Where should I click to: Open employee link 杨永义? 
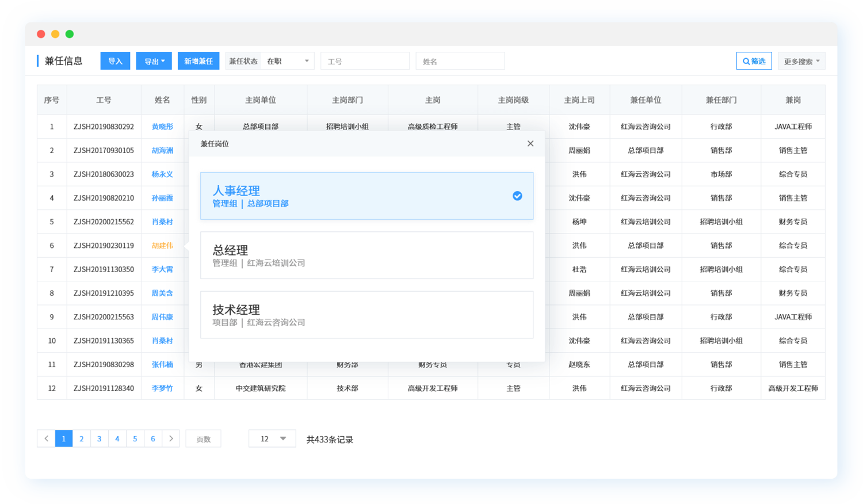pyautogui.click(x=162, y=174)
